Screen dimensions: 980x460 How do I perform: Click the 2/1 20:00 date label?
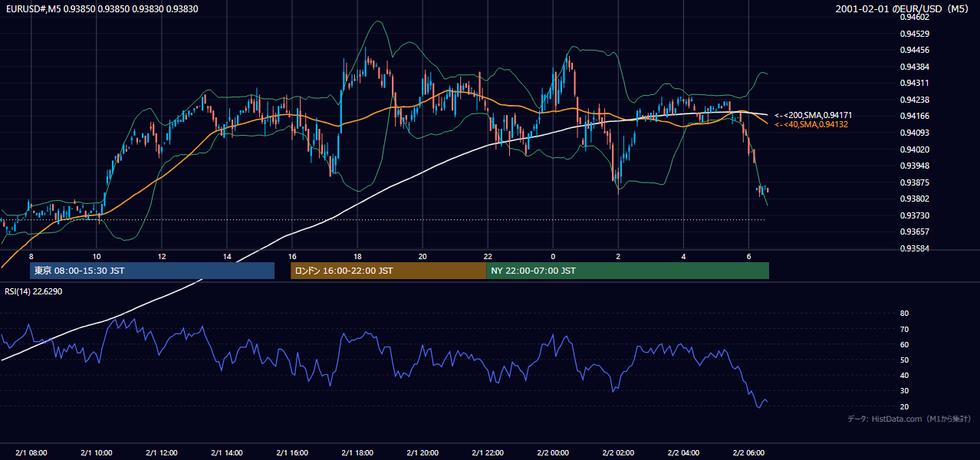pyautogui.click(x=423, y=452)
